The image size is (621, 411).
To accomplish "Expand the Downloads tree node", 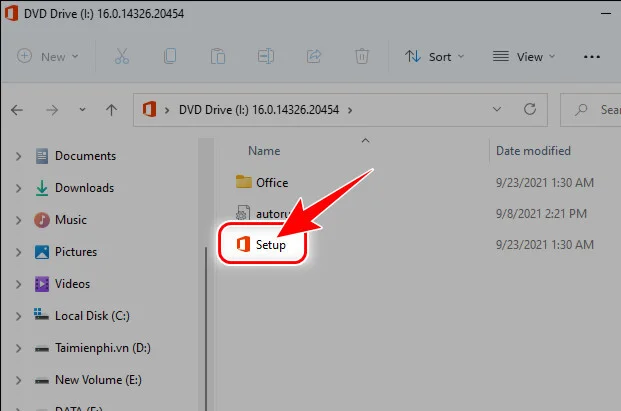I will (18, 188).
